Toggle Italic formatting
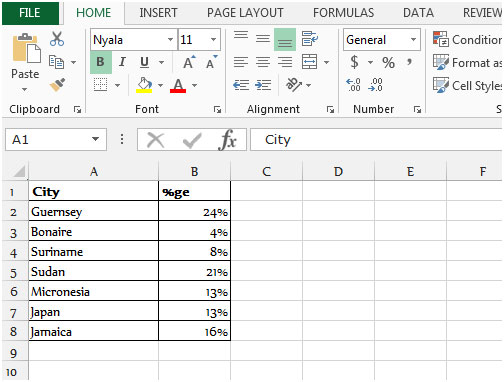 click(122, 62)
